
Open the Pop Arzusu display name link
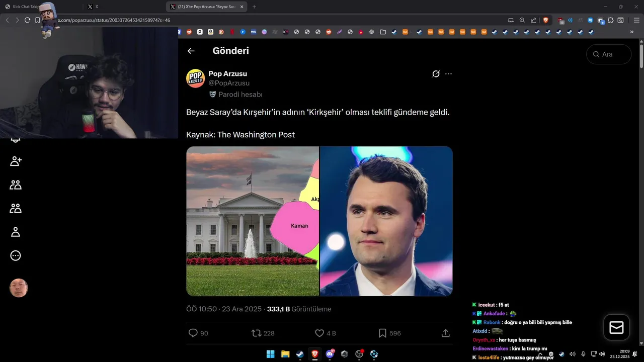click(228, 74)
